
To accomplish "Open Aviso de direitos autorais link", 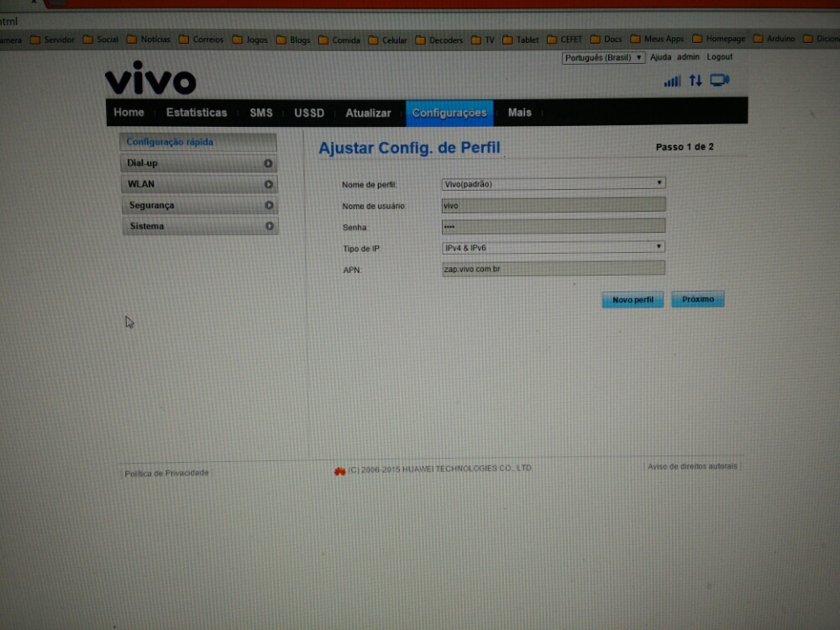I will [692, 466].
